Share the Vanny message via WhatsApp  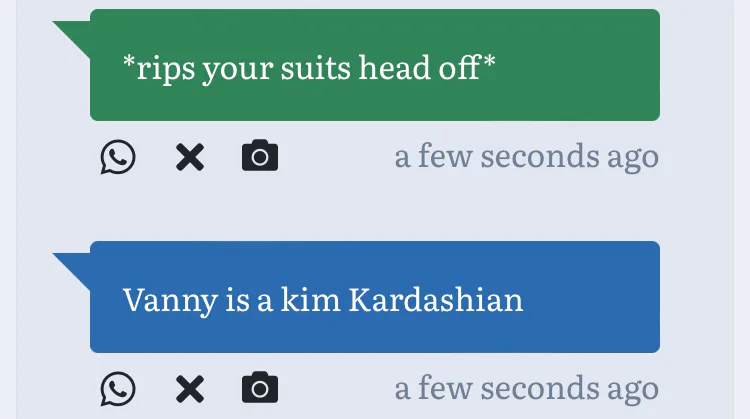point(118,389)
